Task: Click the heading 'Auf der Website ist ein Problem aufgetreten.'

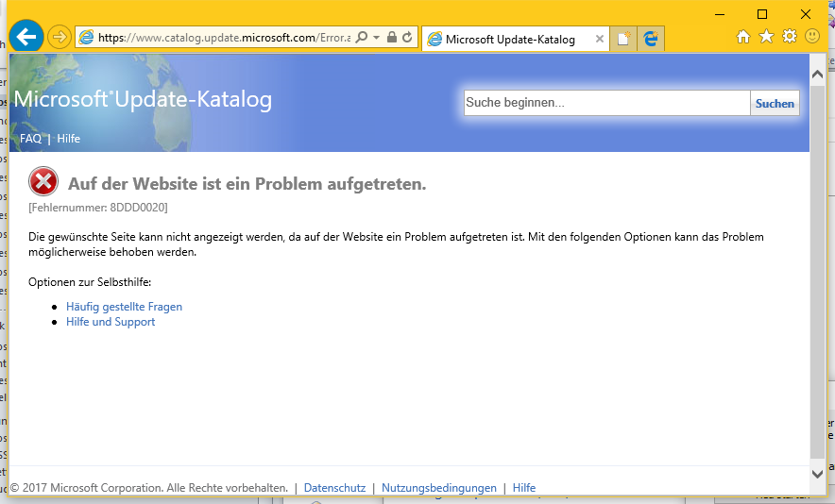Action: pos(247,184)
